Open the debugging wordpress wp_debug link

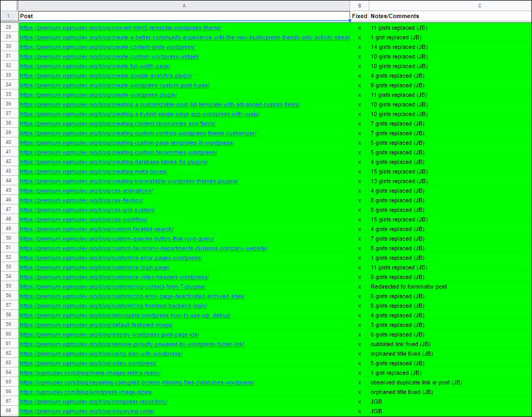click(x=125, y=315)
